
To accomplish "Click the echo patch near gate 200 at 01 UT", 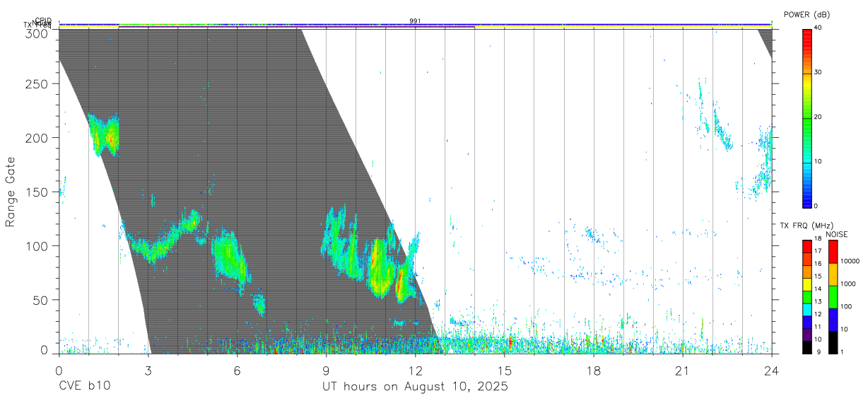I will point(103,135).
